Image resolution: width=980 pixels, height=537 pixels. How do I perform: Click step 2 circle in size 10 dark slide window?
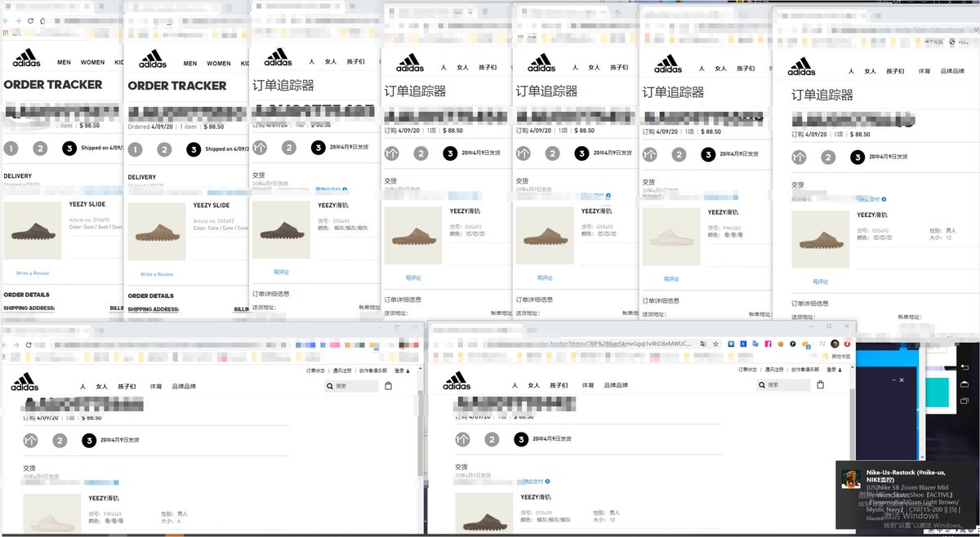pyautogui.click(x=492, y=440)
